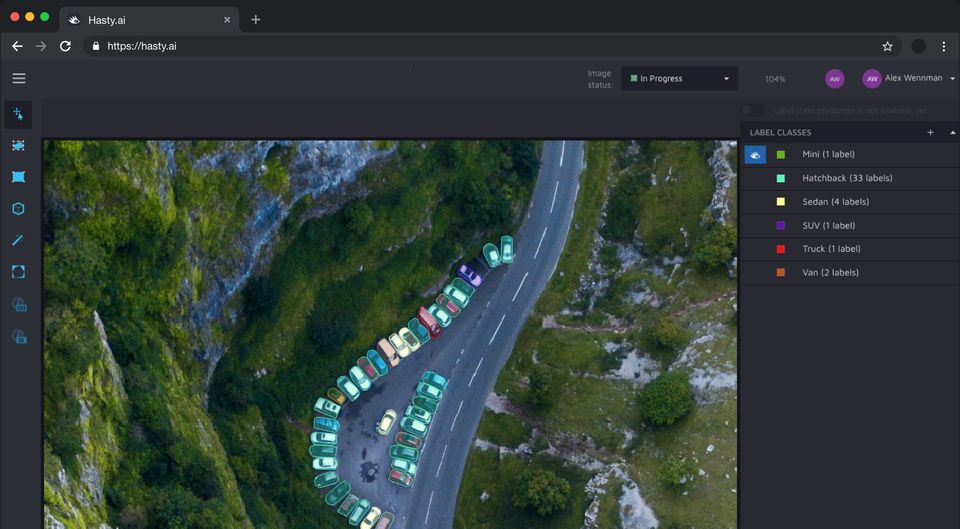Image resolution: width=960 pixels, height=529 pixels.
Task: Bookmark page with the star icon
Action: click(x=887, y=46)
